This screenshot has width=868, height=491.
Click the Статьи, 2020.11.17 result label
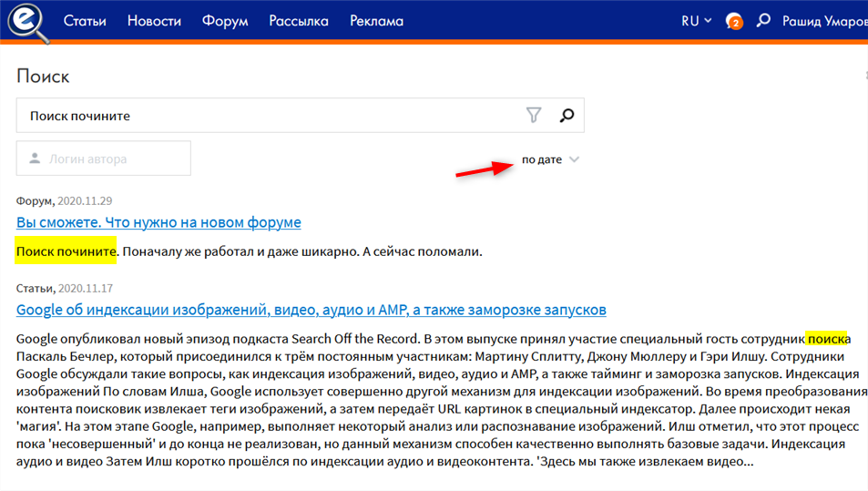click(x=65, y=288)
